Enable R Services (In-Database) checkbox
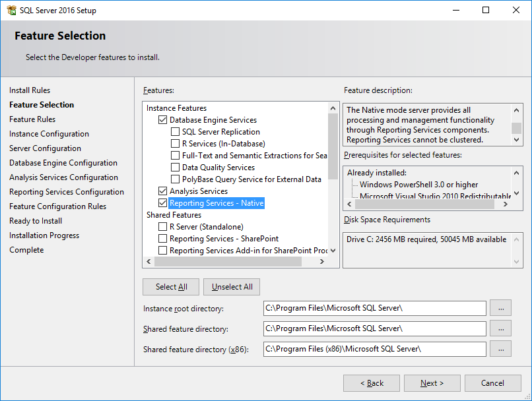This screenshot has height=401, width=532. pyautogui.click(x=175, y=144)
